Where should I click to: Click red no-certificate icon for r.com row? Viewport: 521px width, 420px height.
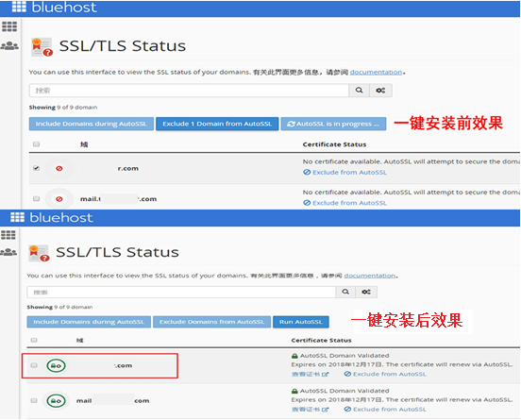(x=59, y=168)
